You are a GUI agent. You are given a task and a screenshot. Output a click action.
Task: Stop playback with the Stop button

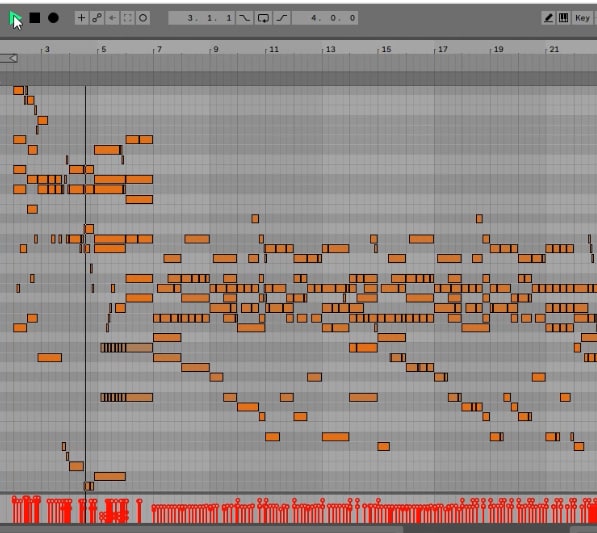(x=35, y=18)
